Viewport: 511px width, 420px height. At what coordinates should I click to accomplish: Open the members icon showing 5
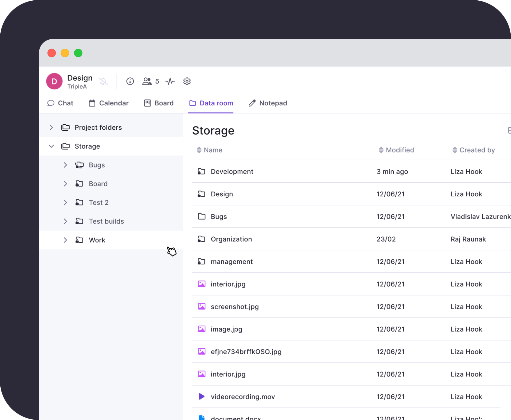(x=151, y=81)
